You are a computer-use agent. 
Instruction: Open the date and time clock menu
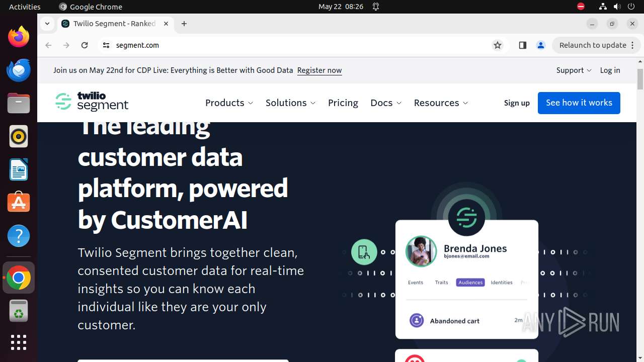pyautogui.click(x=341, y=7)
